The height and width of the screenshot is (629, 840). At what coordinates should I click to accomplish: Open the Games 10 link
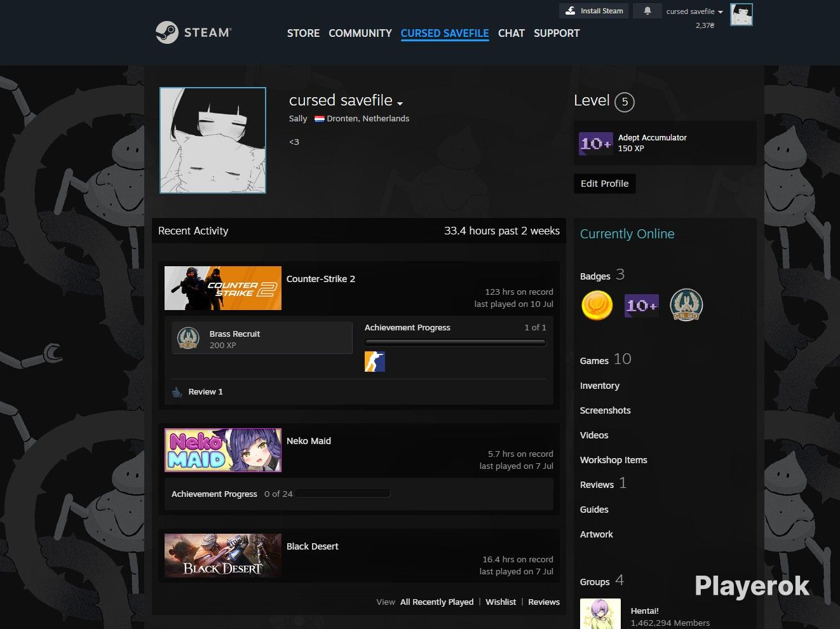coord(606,360)
